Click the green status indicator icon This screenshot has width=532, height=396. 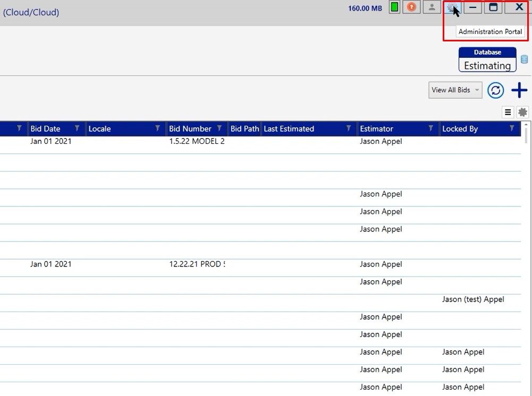point(394,7)
